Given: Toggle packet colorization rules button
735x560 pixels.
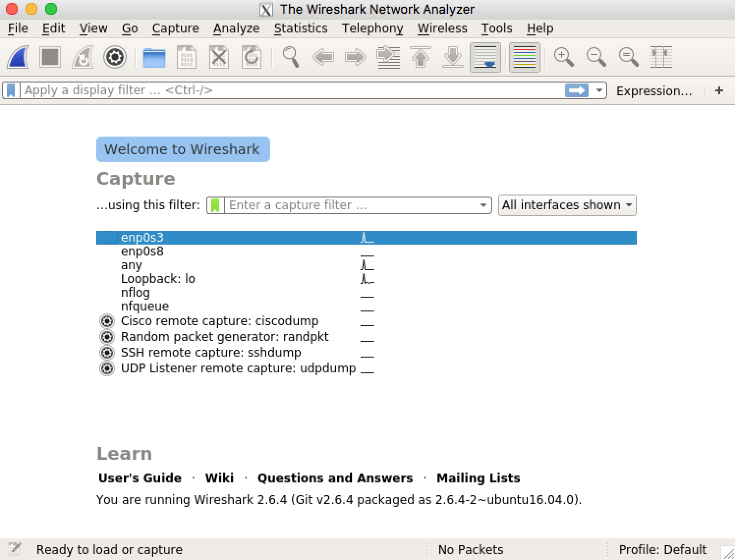Looking at the screenshot, I should (x=524, y=57).
